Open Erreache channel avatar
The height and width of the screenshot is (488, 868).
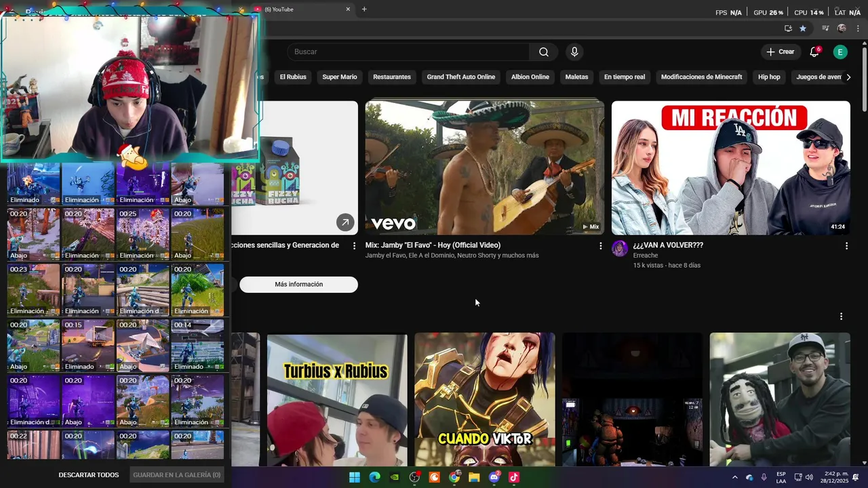click(620, 249)
